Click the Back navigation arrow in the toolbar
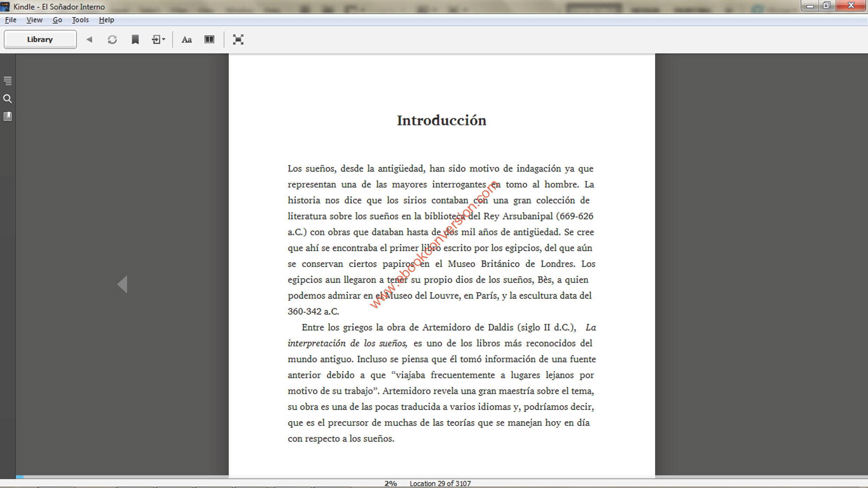868x488 pixels. (x=89, y=39)
